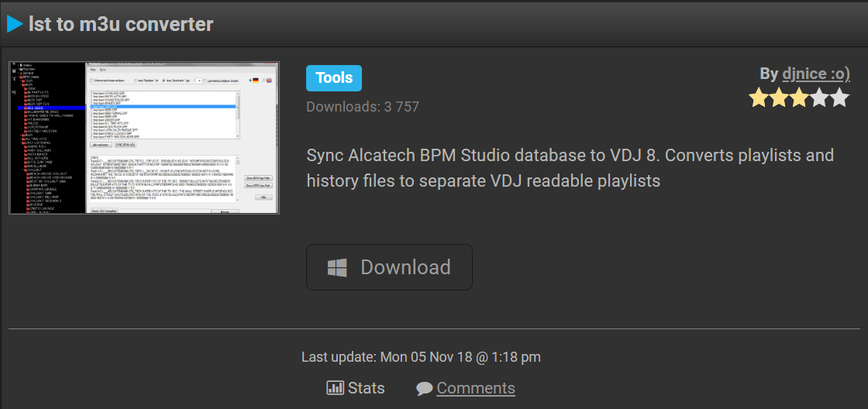868x409 pixels.
Task: Open the Stats bar chart icon
Action: pos(336,388)
